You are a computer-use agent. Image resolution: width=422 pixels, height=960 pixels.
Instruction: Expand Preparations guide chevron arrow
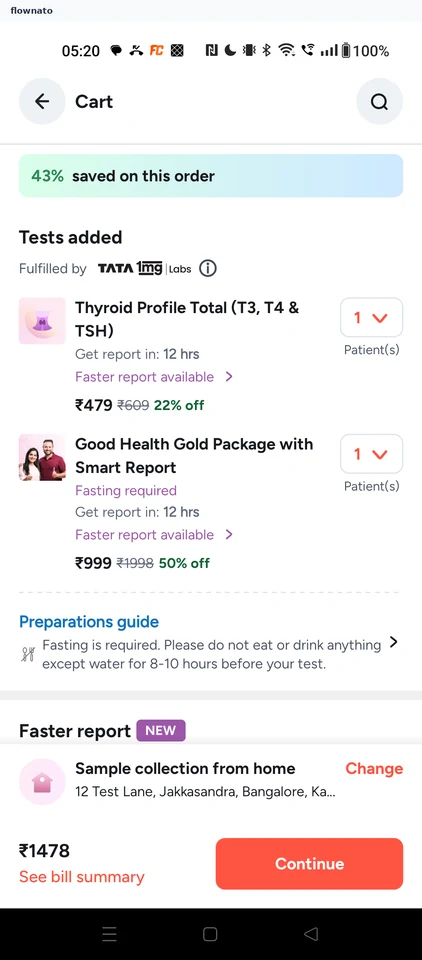[394, 642]
